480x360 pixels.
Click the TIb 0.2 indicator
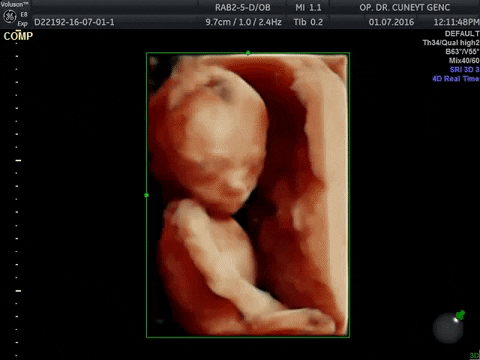[x=308, y=22]
